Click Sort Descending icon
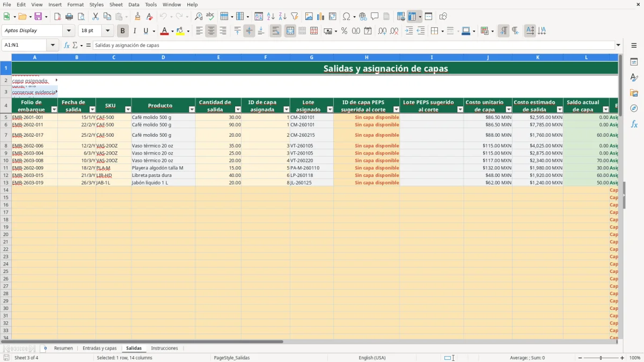This screenshot has height=362, width=644. (x=282, y=17)
